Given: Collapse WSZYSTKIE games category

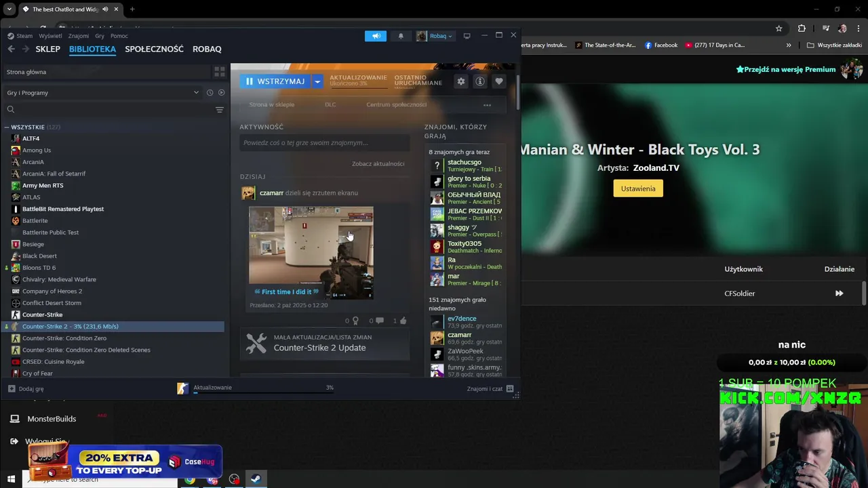Looking at the screenshot, I should [x=6, y=127].
